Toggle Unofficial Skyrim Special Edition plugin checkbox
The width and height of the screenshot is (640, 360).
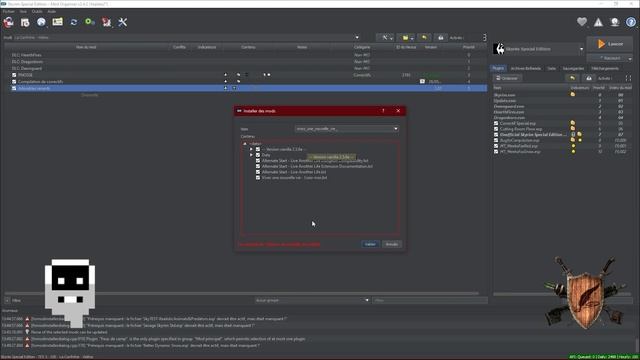[496, 135]
